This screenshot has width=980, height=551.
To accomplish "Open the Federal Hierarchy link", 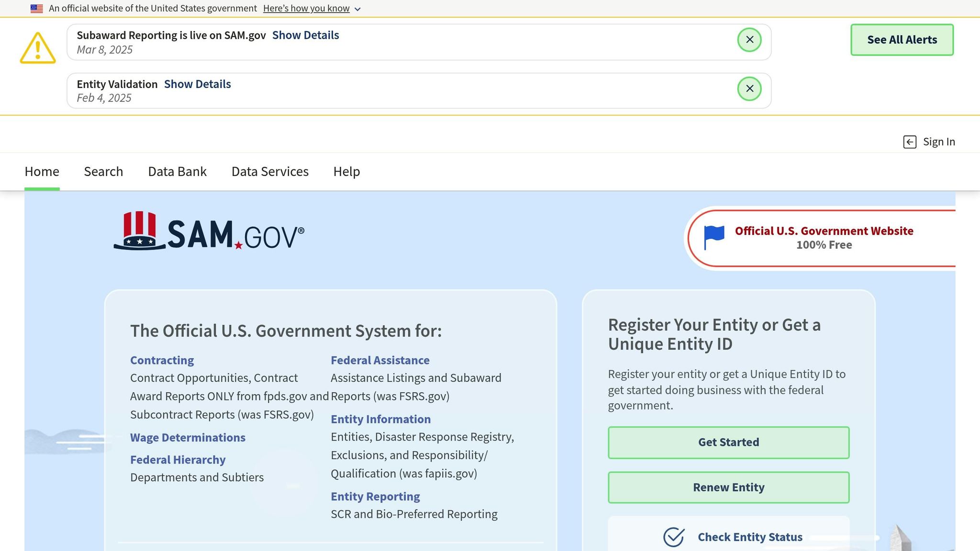I will pos(178,460).
